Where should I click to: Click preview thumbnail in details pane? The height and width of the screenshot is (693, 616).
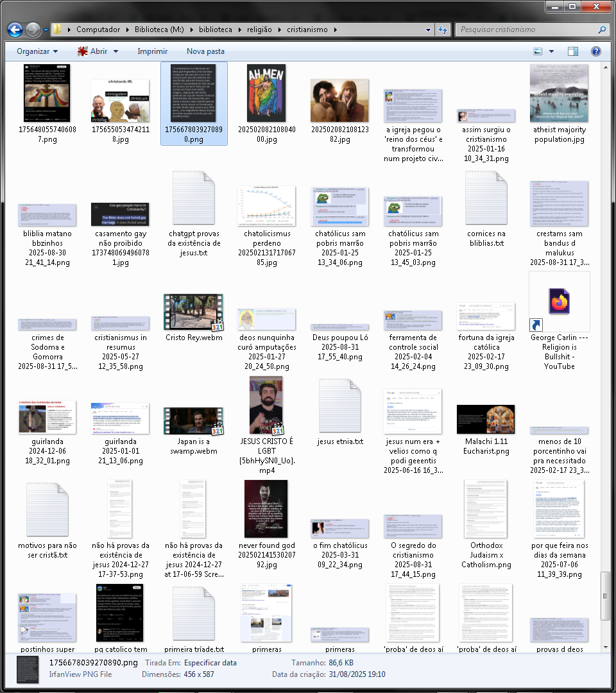pyautogui.click(x=28, y=669)
